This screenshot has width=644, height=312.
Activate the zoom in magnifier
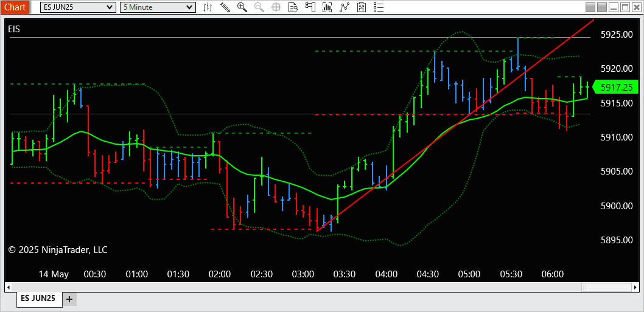[x=242, y=7]
